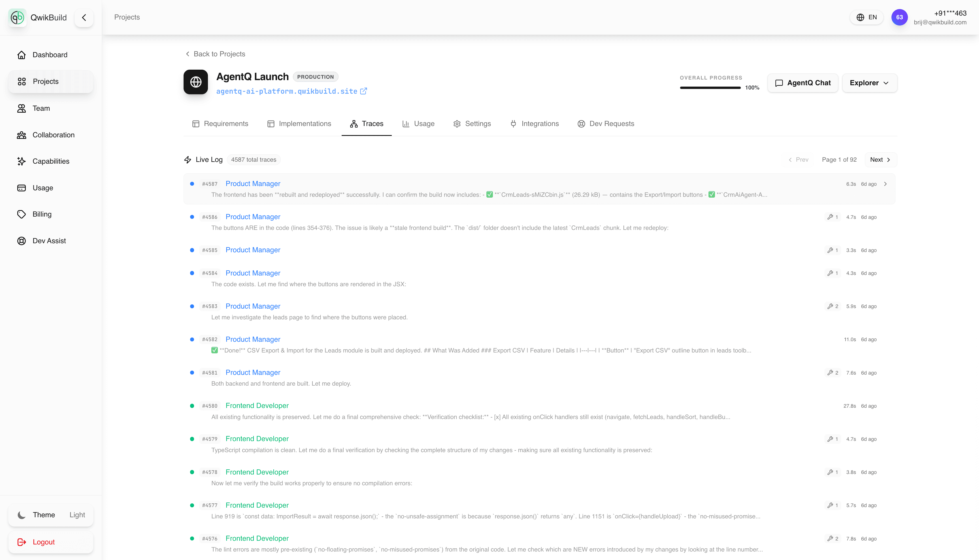Click the moon theme icon

pos(22,515)
